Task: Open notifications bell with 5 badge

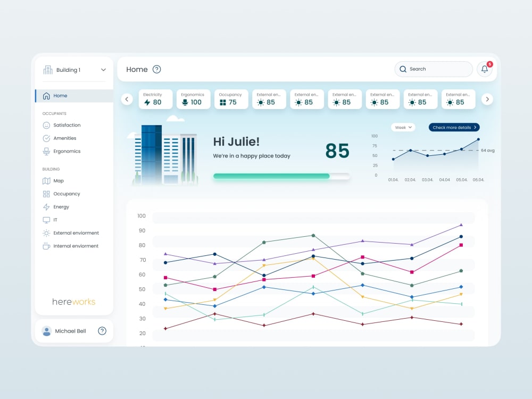Action: pyautogui.click(x=485, y=69)
